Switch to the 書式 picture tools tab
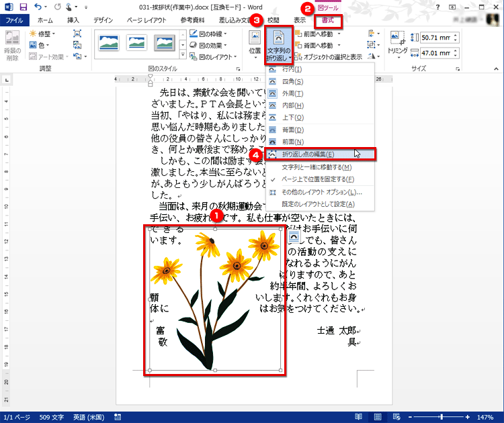Image resolution: width=504 pixels, height=423 pixels. click(x=328, y=20)
